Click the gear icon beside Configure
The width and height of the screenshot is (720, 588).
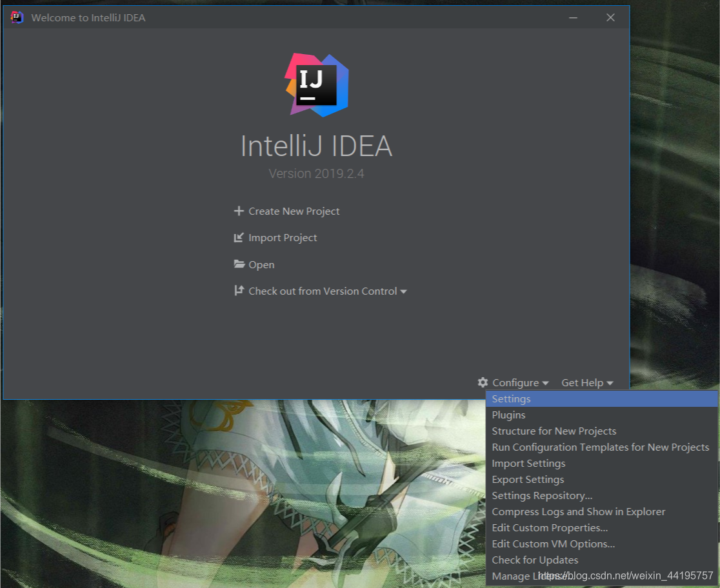click(x=483, y=382)
